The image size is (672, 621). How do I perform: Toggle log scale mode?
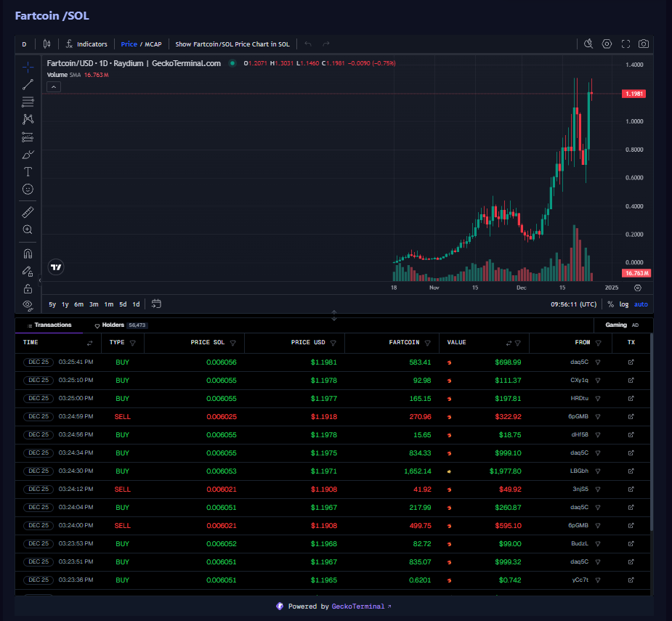pos(624,304)
